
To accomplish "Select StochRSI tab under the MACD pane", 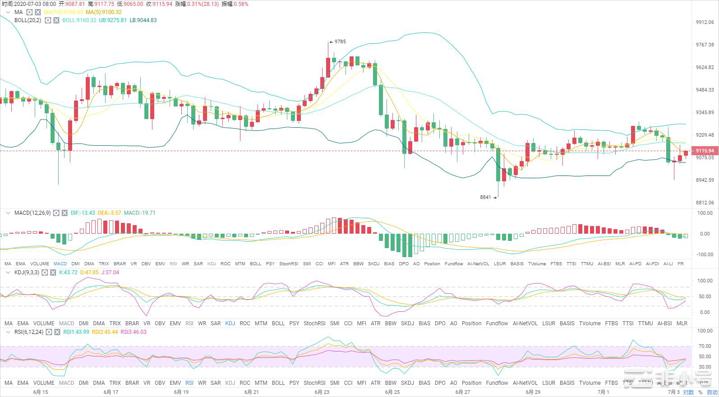I will point(288,264).
